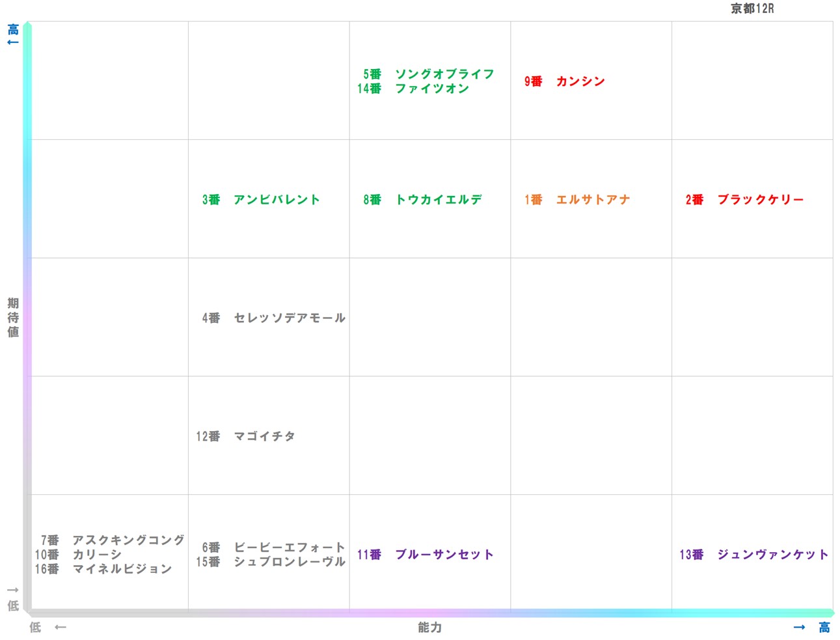
Task: Select the 能力 horizontal axis label
Action: pos(429,628)
